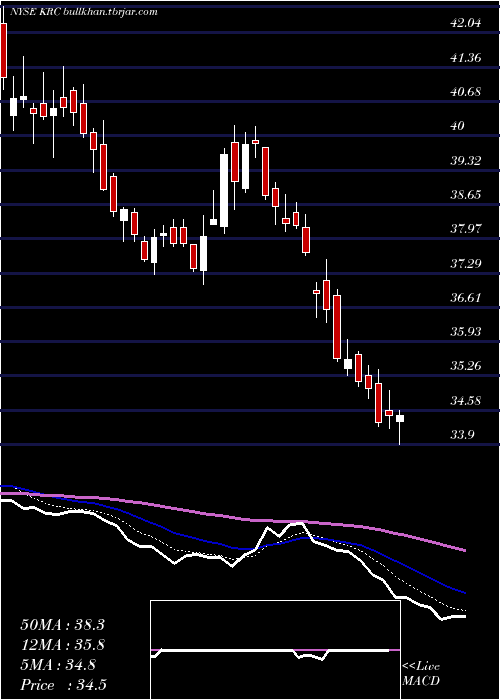500x700 pixels.
Task: Click the 36.61 price axis label
Action: 466,297
